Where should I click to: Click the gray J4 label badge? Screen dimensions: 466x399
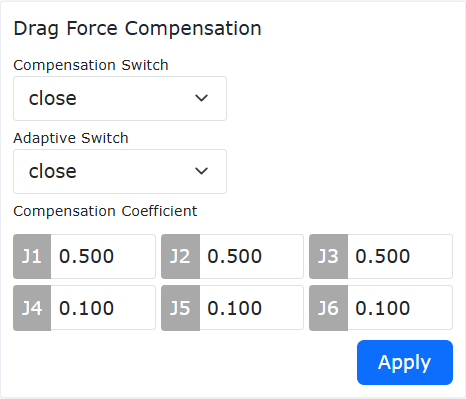tap(32, 308)
